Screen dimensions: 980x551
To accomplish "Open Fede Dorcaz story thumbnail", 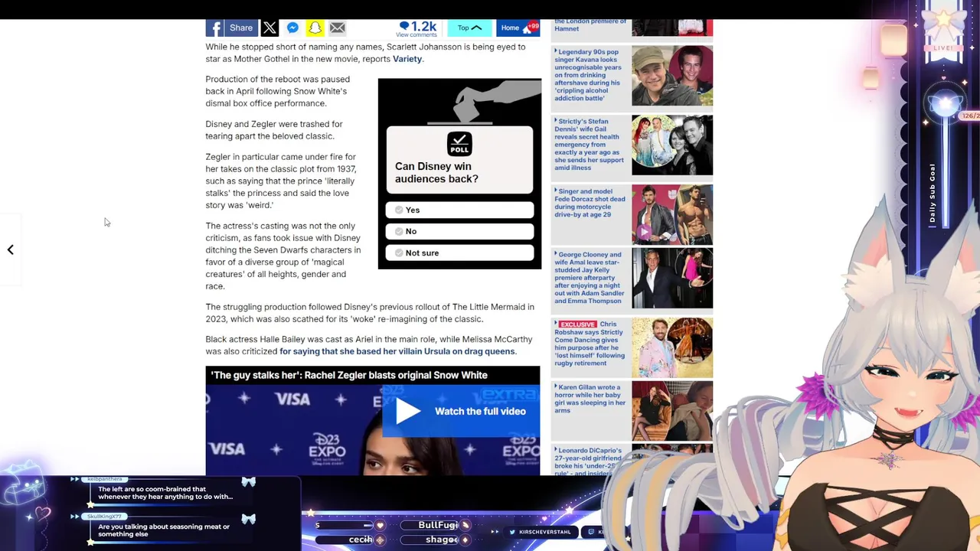I will 672,214.
